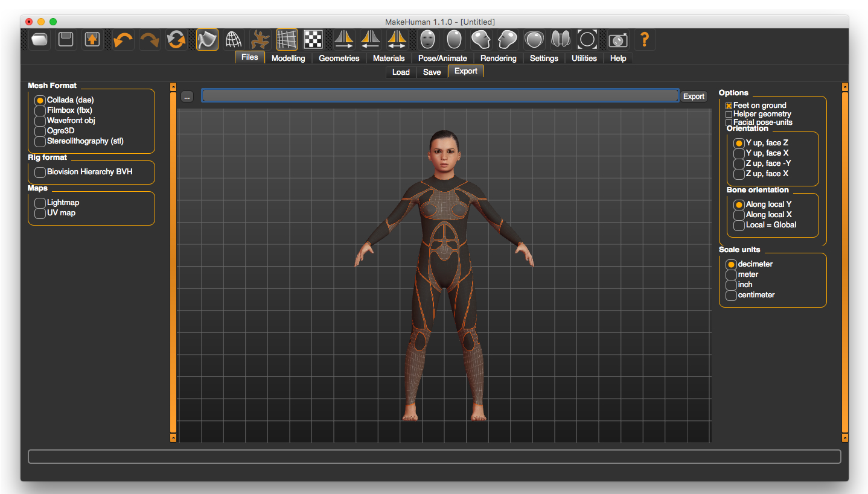Screen dimensions: 868x494
Task: Choose Z up, face X orientation
Action: coord(739,174)
